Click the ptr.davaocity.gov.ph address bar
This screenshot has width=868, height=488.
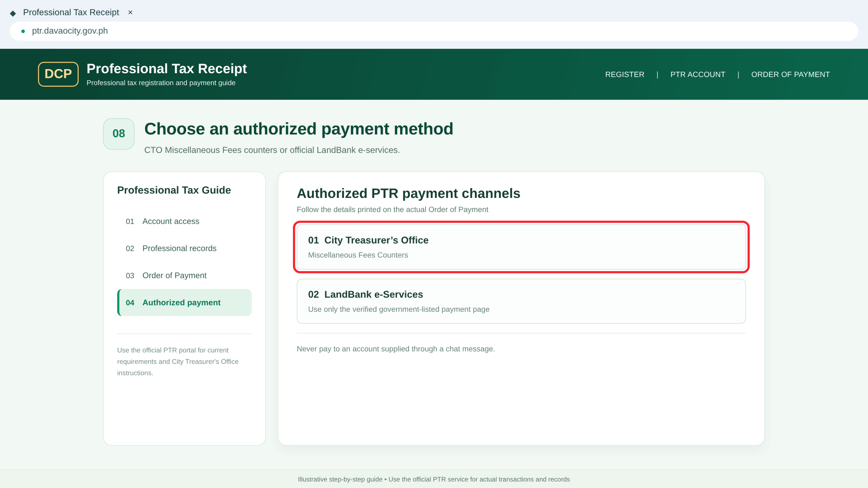(x=434, y=31)
